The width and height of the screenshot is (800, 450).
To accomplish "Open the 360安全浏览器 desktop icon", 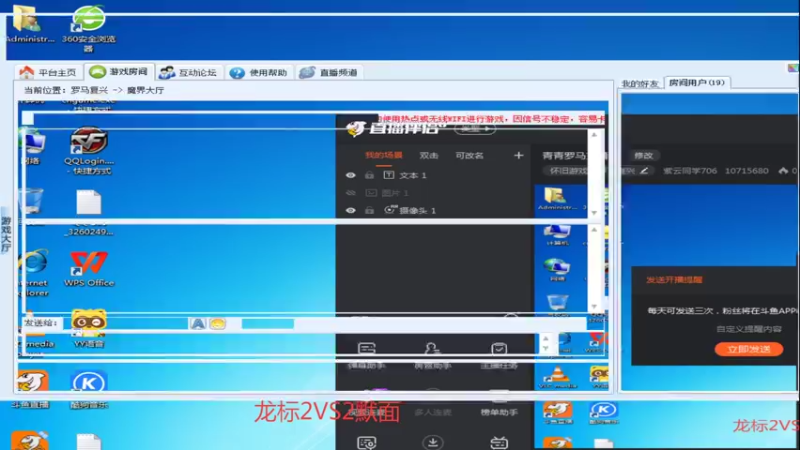I will pos(89,28).
